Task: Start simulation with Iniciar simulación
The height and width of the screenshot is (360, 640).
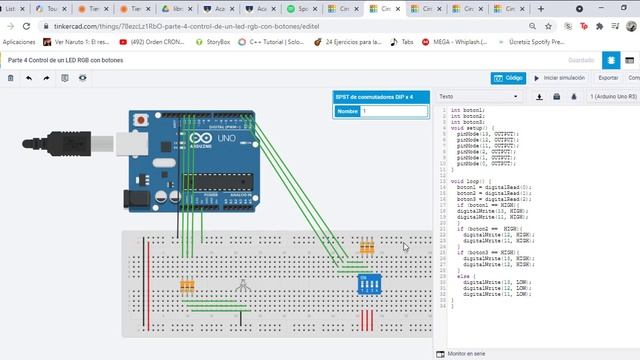Action: (560, 78)
